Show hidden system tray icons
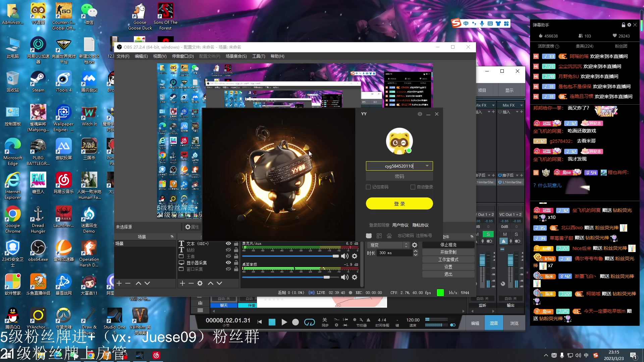644x362 pixels. pos(546,355)
